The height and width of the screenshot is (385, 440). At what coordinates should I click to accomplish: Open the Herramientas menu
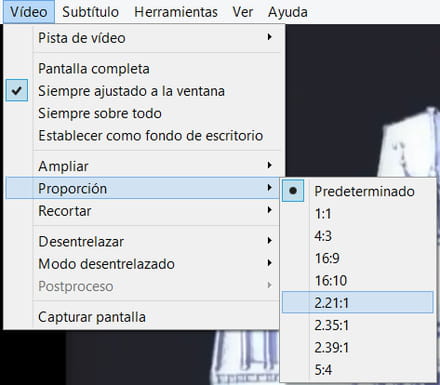coord(176,12)
